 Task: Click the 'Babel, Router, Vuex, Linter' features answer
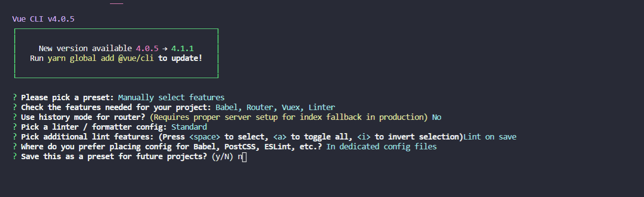(x=275, y=107)
